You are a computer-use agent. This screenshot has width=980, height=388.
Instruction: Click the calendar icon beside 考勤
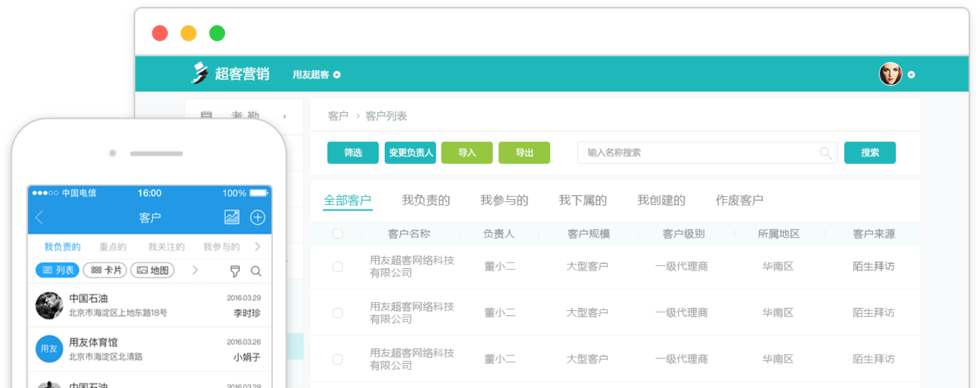point(206,115)
